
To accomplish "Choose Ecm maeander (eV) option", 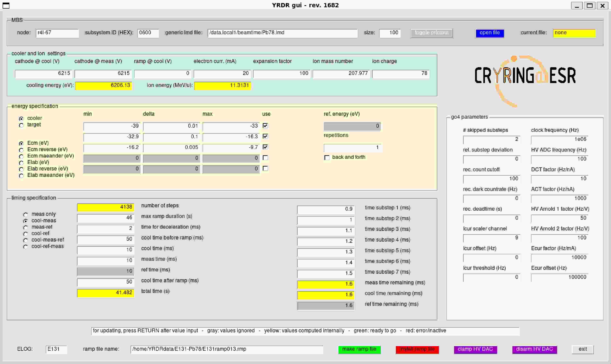I will pos(21,156).
